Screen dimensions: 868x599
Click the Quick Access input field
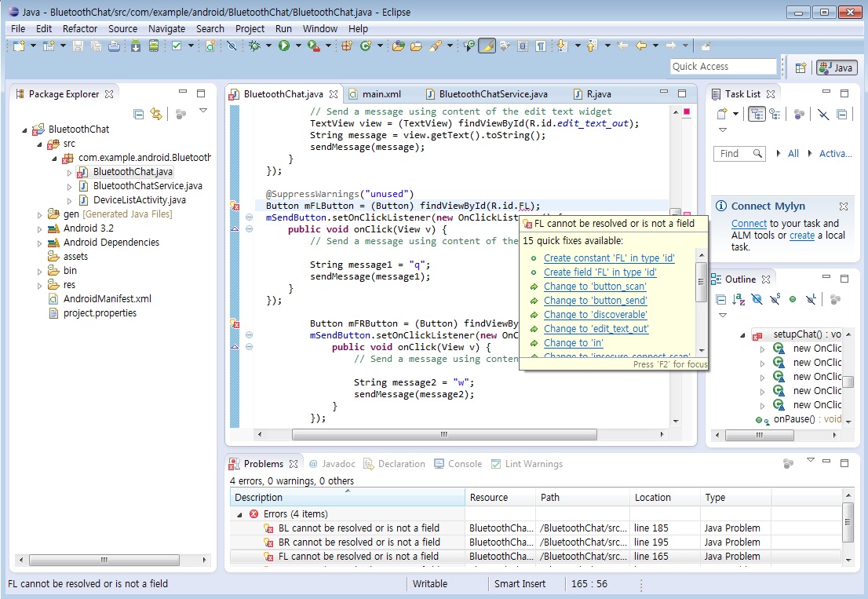click(724, 67)
